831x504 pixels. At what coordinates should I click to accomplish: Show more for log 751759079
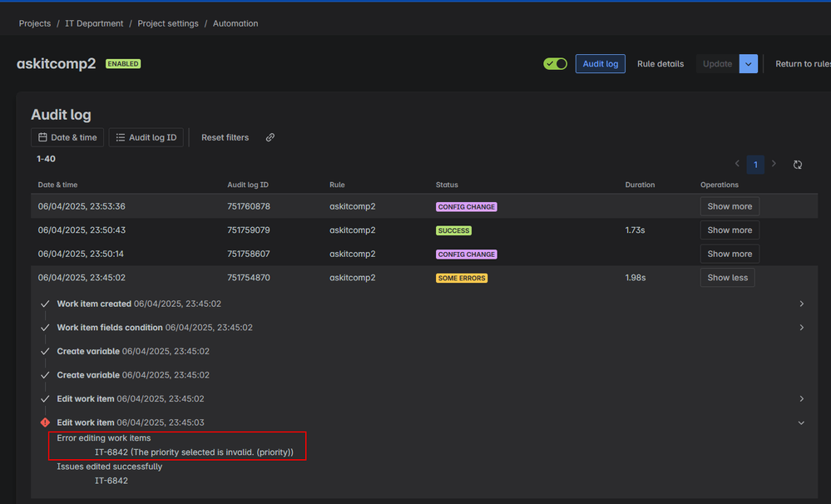coord(730,230)
